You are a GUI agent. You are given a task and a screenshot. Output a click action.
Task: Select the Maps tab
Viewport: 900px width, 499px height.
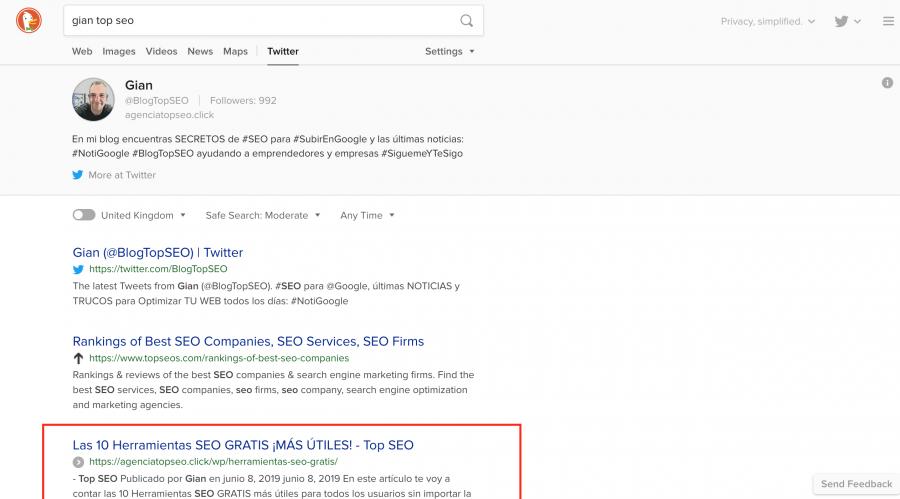point(235,51)
